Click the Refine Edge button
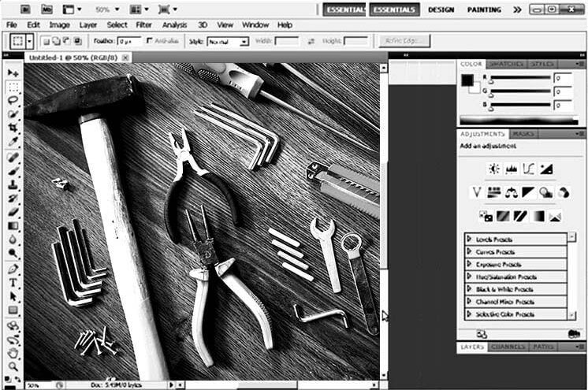This screenshot has height=390, width=588. 404,41
